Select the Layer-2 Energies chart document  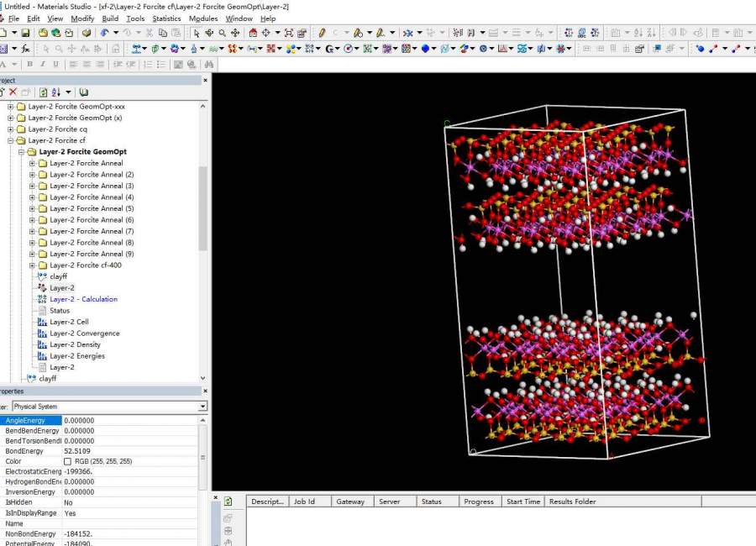[x=76, y=356]
